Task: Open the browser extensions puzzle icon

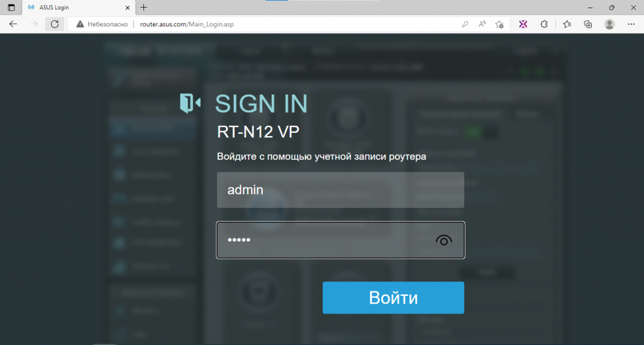Action: [544, 25]
